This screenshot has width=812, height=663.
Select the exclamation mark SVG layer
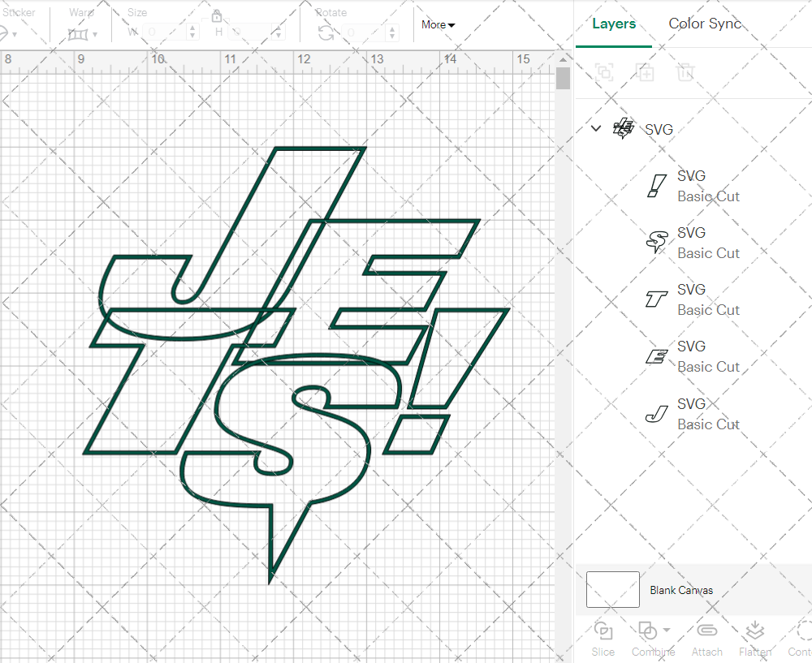point(694,187)
